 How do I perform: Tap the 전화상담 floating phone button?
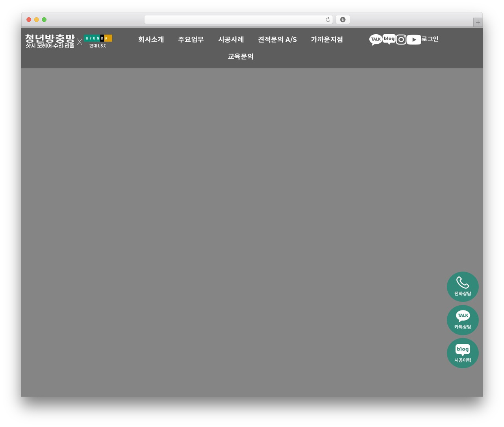coord(463,287)
